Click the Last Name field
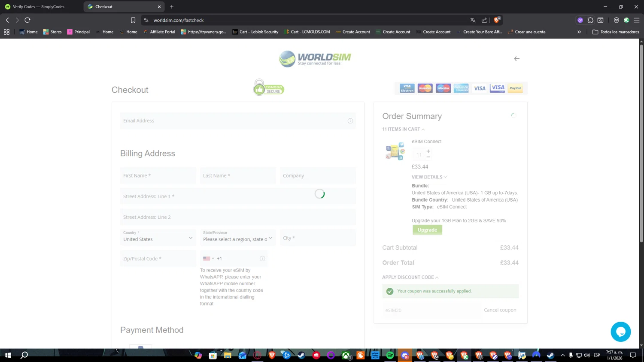The width and height of the screenshot is (644, 362). (x=238, y=175)
